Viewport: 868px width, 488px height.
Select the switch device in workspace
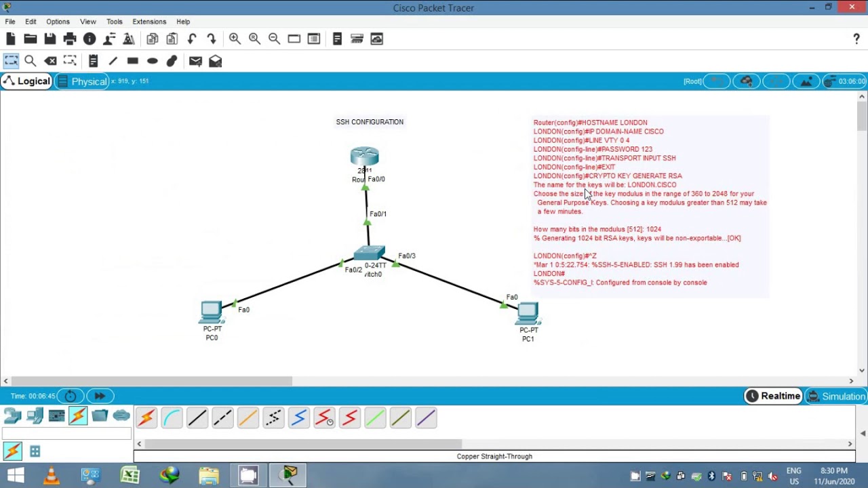[x=370, y=253]
